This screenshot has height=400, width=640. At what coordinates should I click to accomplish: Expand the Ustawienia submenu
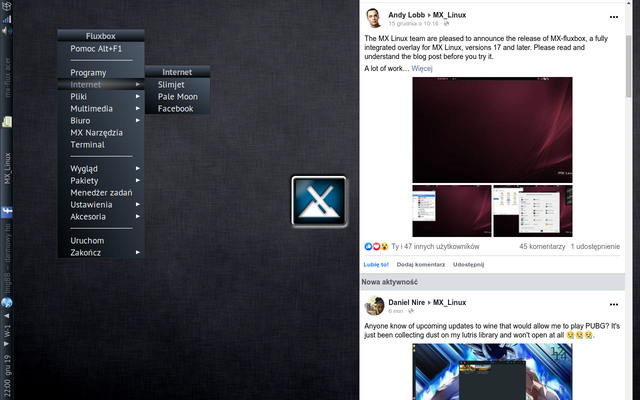point(101,204)
